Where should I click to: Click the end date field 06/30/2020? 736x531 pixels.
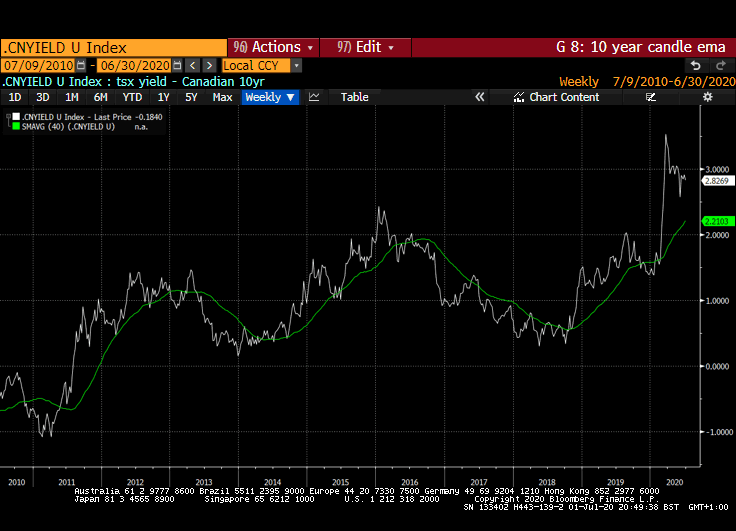coord(135,66)
